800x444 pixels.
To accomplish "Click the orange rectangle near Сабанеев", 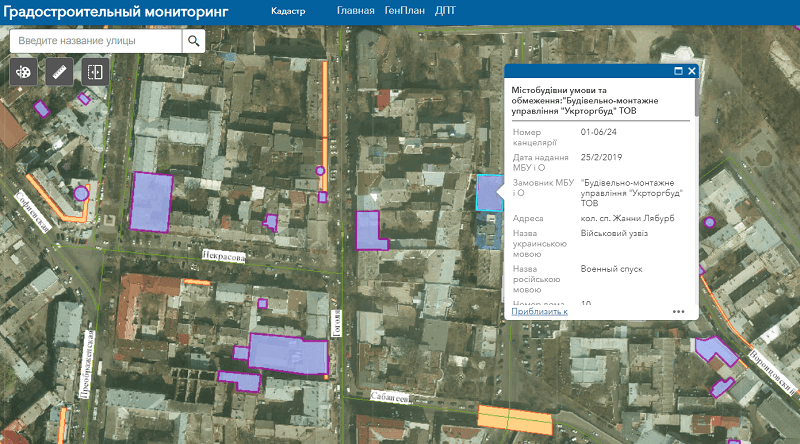I will [515, 420].
